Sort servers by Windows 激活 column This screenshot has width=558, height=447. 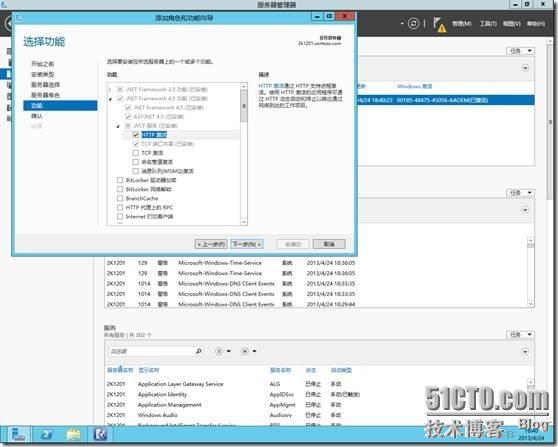pyautogui.click(x=414, y=86)
